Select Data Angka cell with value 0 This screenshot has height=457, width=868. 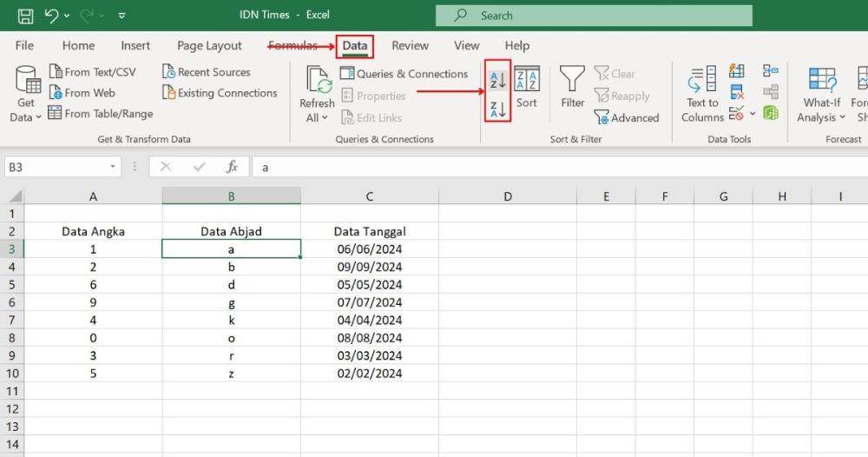(x=93, y=338)
